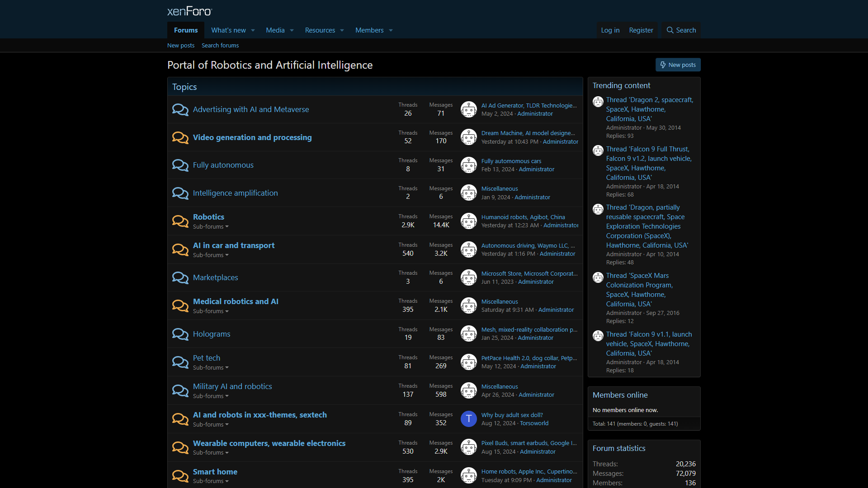Click the Medical robotics and AI forum icon
Screen dimensions: 868x488
coord(180,305)
